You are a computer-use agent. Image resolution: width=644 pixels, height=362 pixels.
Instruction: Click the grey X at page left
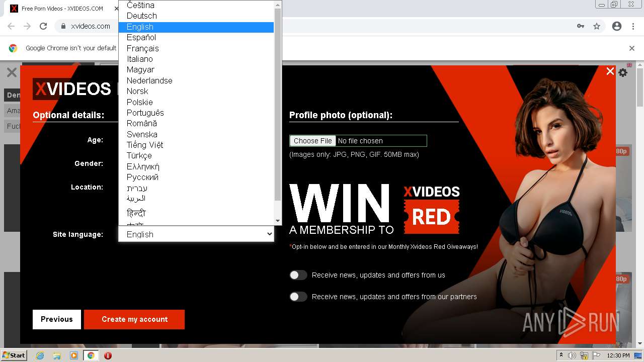click(12, 72)
